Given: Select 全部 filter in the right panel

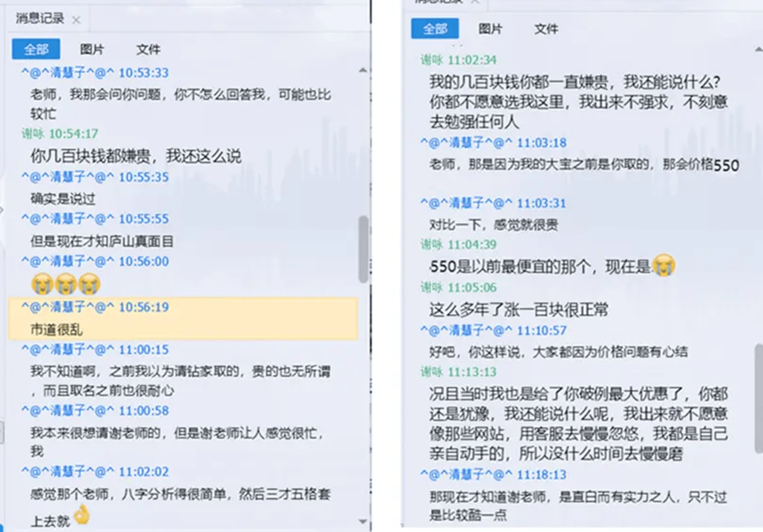Looking at the screenshot, I should (435, 29).
